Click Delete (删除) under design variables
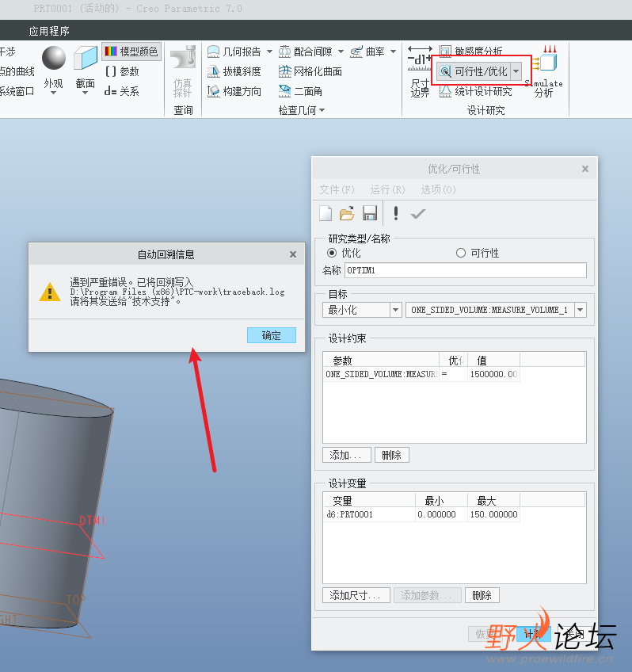Screen dimensions: 632x672 pyautogui.click(x=482, y=595)
